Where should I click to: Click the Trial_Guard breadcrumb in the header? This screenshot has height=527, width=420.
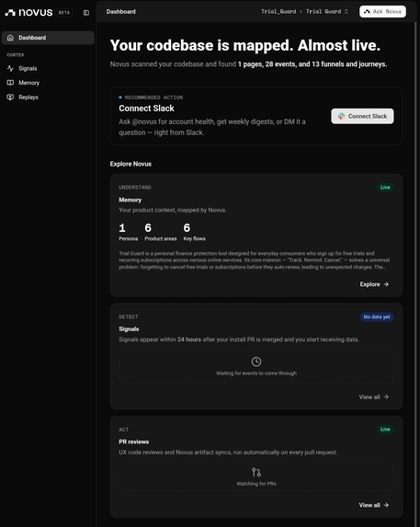pos(278,11)
